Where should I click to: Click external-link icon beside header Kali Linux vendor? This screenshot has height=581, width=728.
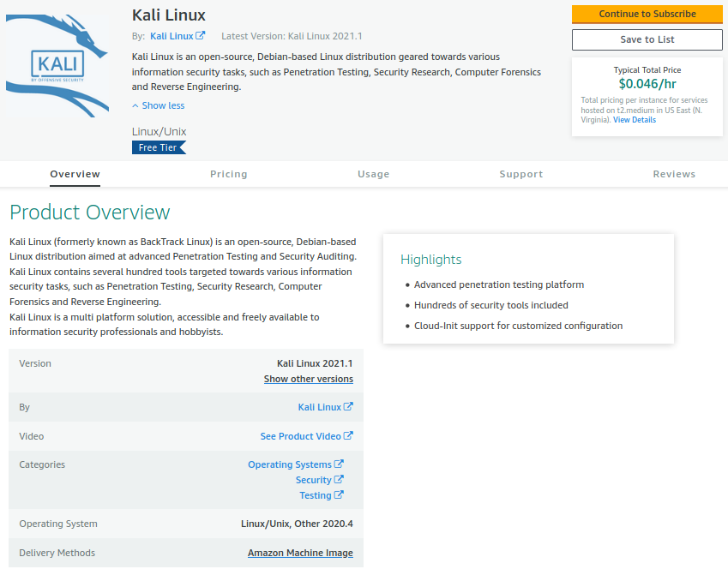[201, 36]
